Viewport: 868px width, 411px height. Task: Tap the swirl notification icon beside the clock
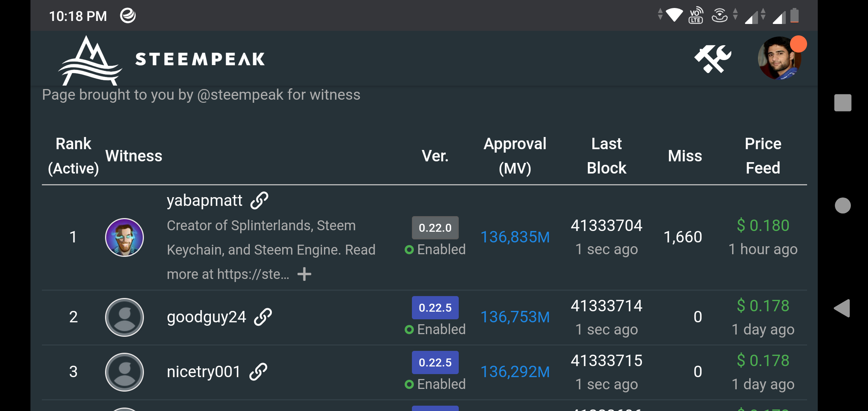click(x=128, y=16)
